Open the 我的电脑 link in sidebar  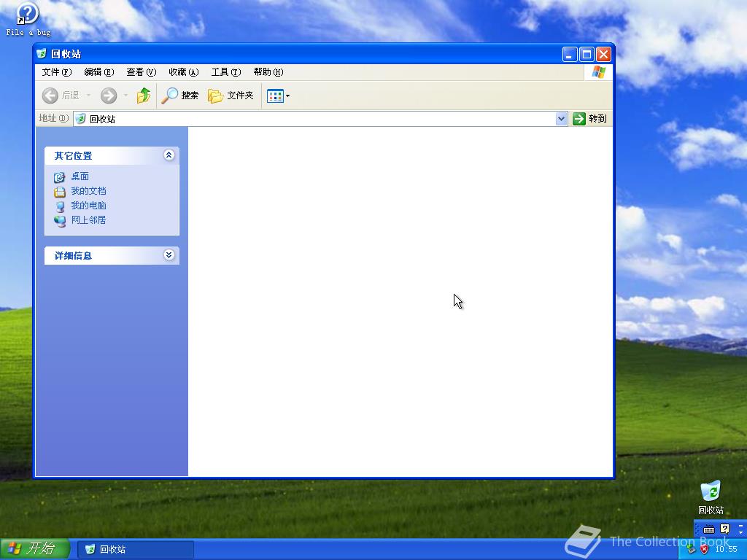click(88, 206)
